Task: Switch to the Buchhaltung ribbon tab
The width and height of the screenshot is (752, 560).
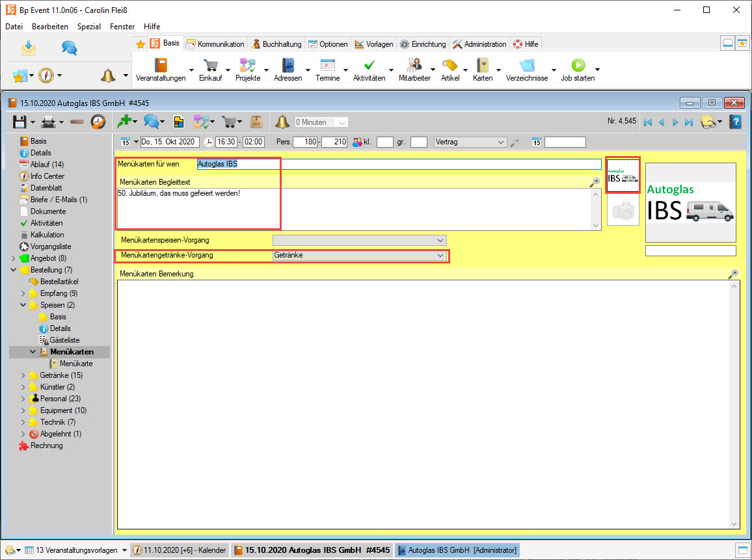Action: click(276, 44)
